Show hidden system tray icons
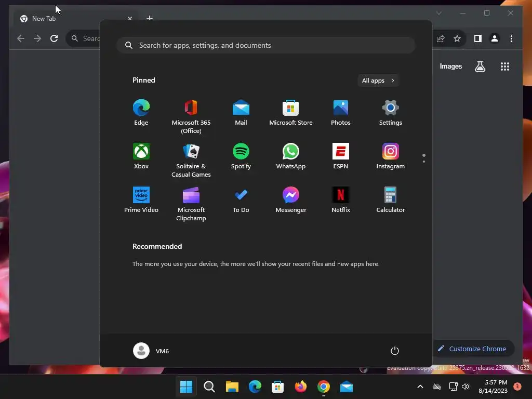 coord(420,387)
